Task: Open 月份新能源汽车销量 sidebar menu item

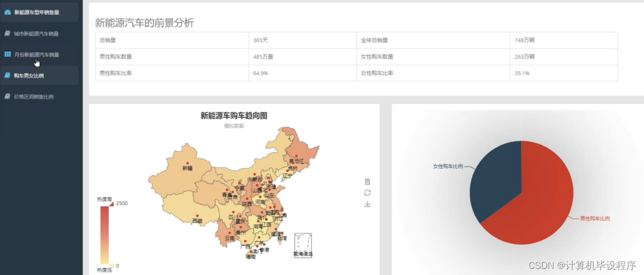Action: (x=40, y=54)
